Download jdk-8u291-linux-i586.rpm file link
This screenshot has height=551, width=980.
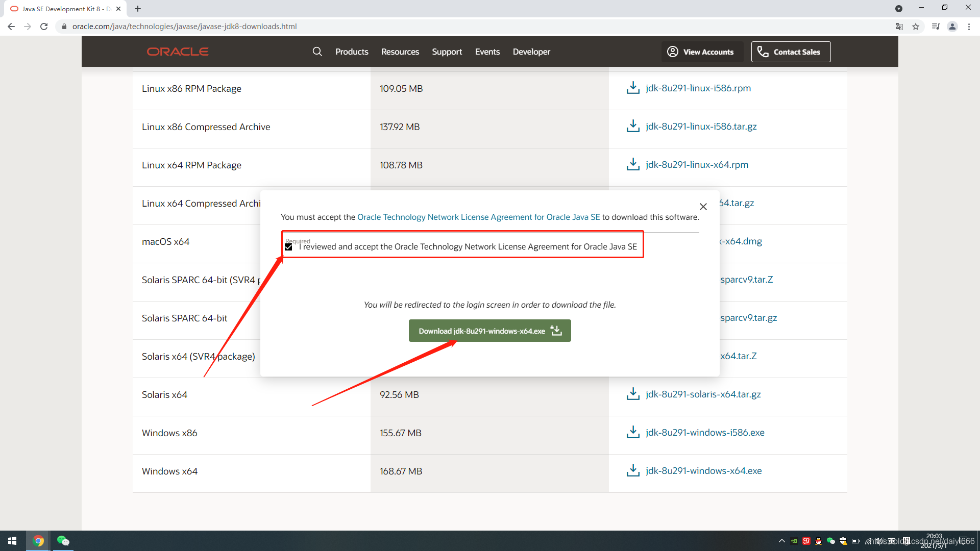(x=698, y=88)
